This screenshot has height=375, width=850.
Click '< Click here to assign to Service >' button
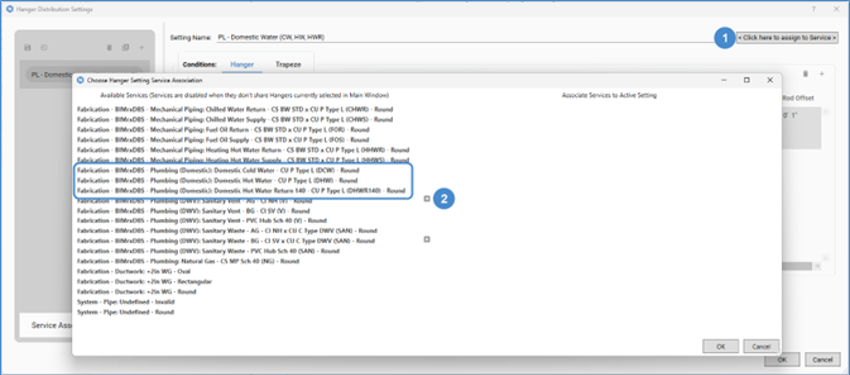pyautogui.click(x=787, y=38)
